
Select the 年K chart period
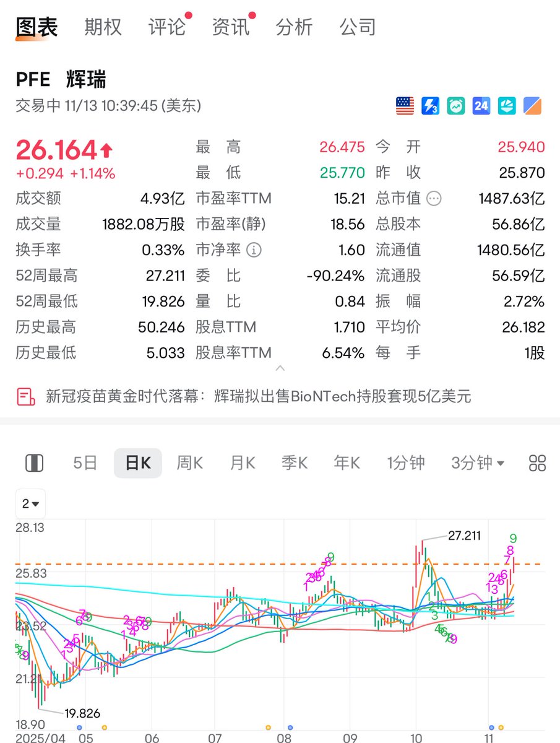[347, 463]
